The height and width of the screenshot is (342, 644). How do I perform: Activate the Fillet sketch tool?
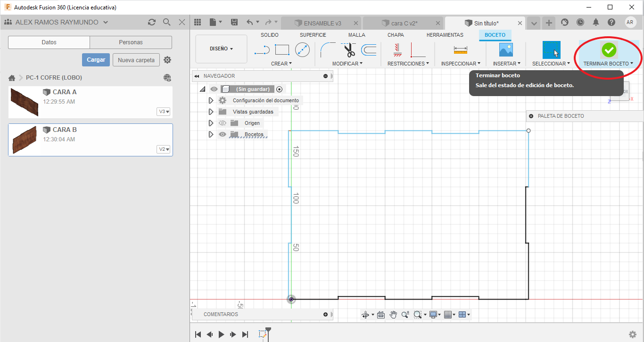(328, 49)
